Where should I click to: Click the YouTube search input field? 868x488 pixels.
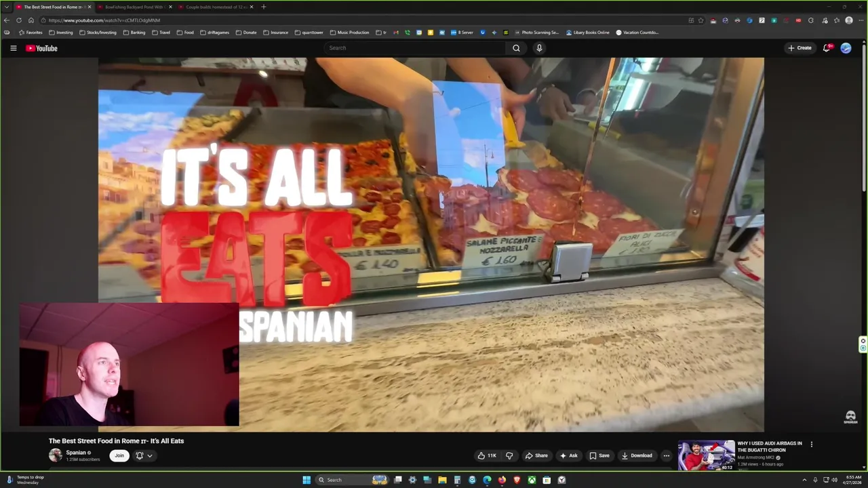pyautogui.click(x=415, y=48)
